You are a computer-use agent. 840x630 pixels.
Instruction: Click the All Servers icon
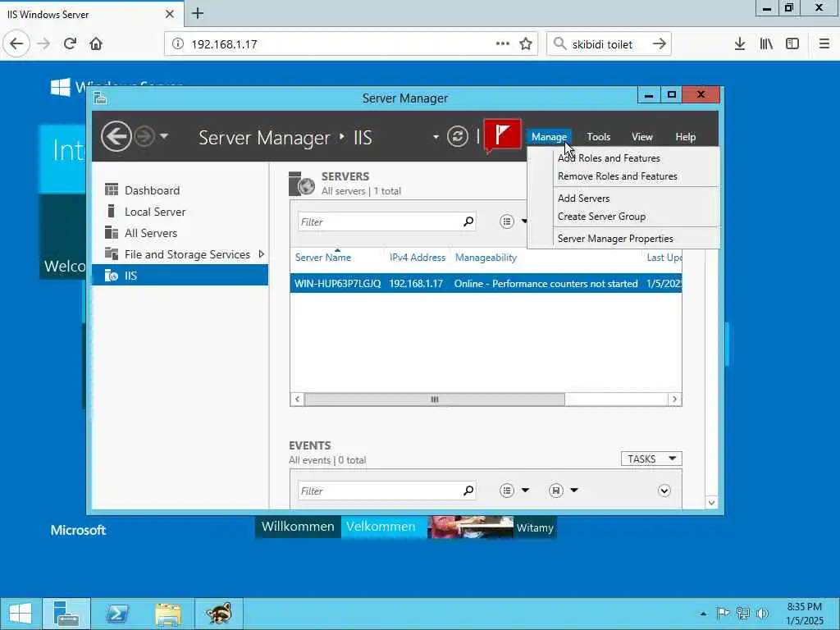(x=112, y=232)
